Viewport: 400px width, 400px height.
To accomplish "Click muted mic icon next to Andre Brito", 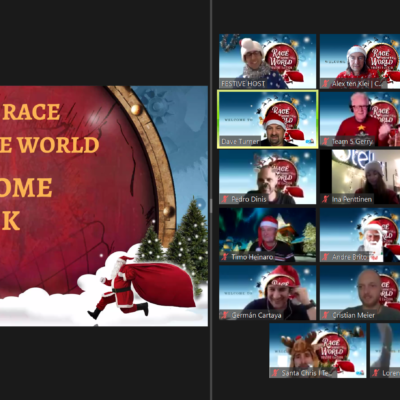I will pos(326,257).
